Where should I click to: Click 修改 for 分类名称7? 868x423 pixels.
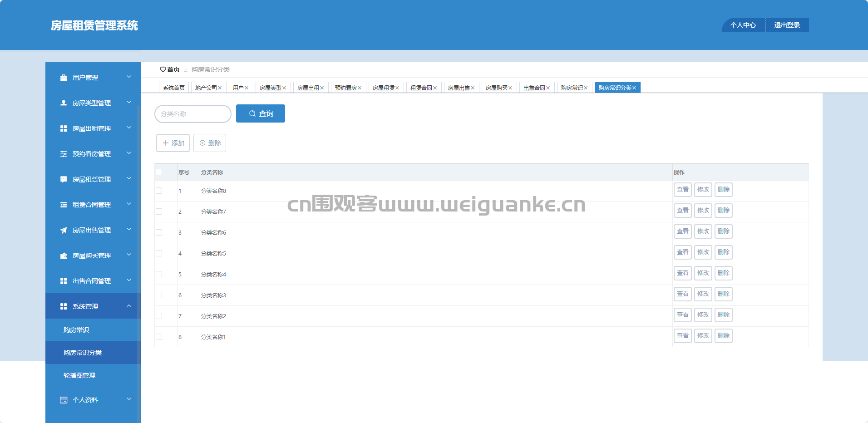703,210
